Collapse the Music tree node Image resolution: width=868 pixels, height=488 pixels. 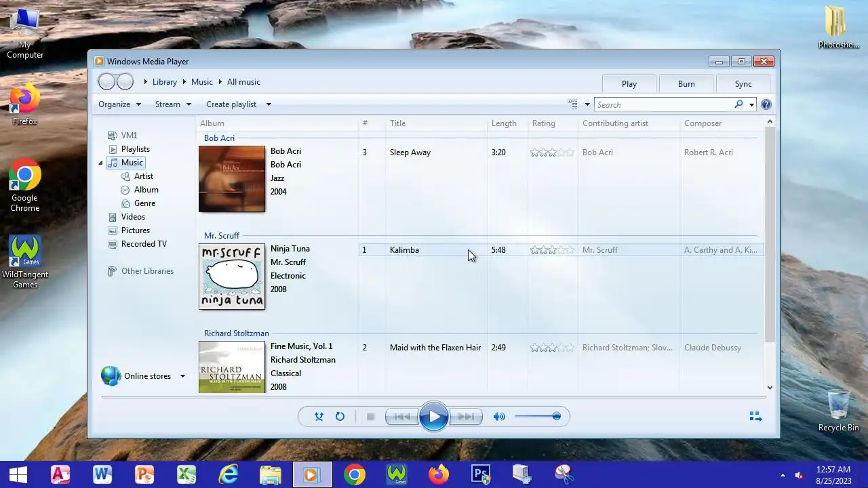[100, 163]
